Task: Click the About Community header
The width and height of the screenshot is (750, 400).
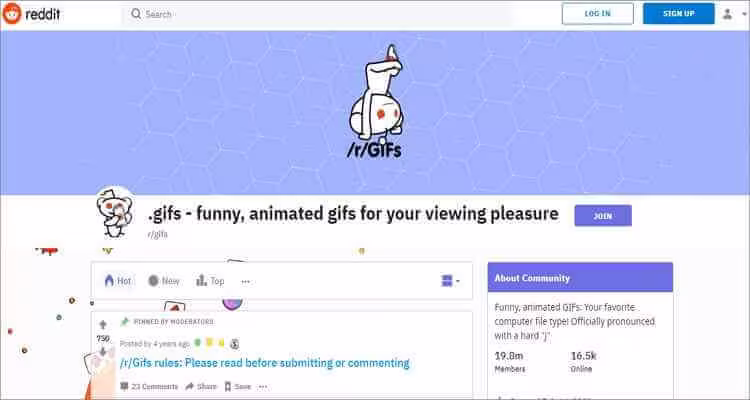Action: (580, 278)
